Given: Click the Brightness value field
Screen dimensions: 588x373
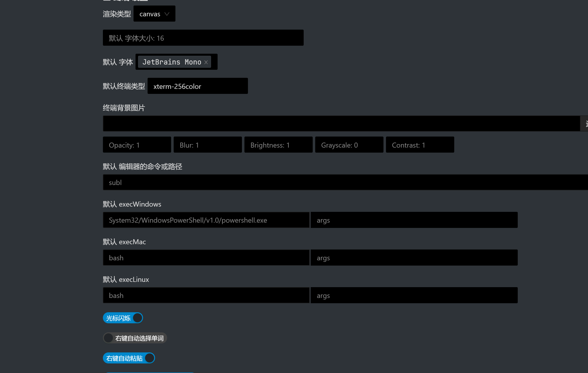Looking at the screenshot, I should pyautogui.click(x=278, y=145).
